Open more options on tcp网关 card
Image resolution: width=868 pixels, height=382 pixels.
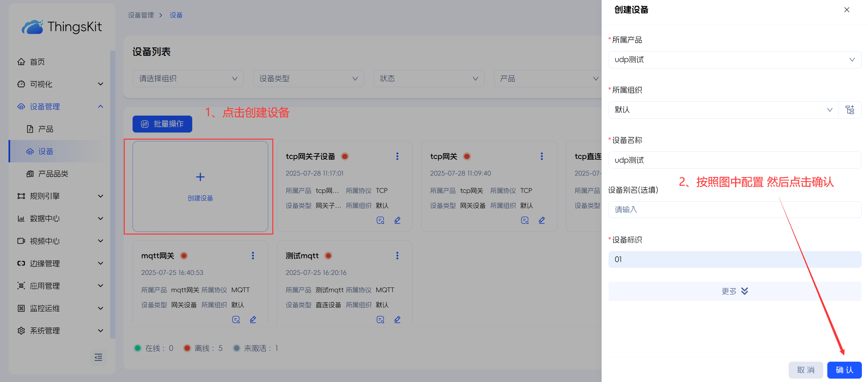(542, 156)
